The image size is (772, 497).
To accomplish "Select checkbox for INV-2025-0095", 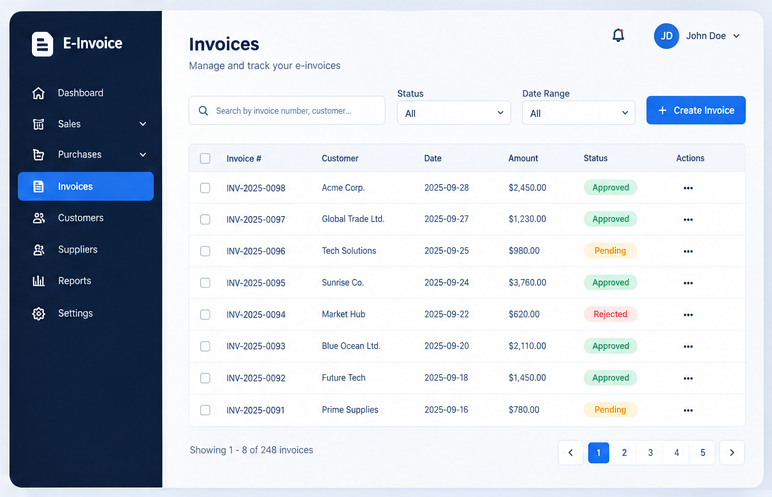I will pos(205,283).
